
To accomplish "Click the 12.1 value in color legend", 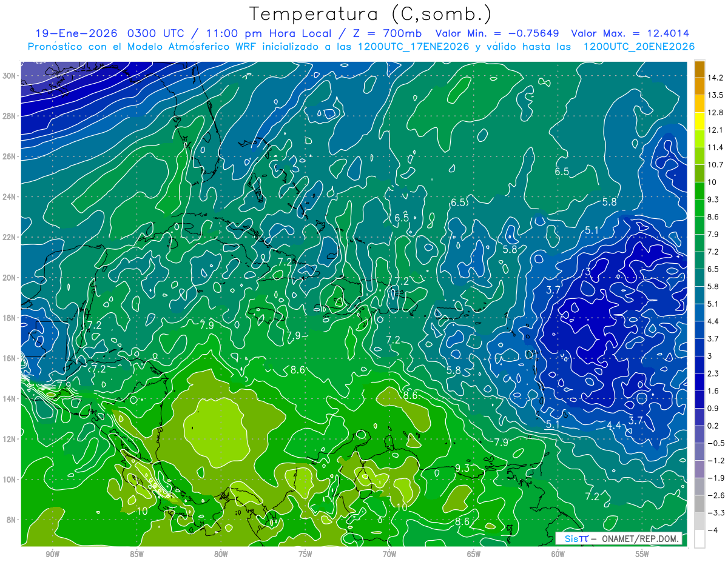I will [715, 130].
